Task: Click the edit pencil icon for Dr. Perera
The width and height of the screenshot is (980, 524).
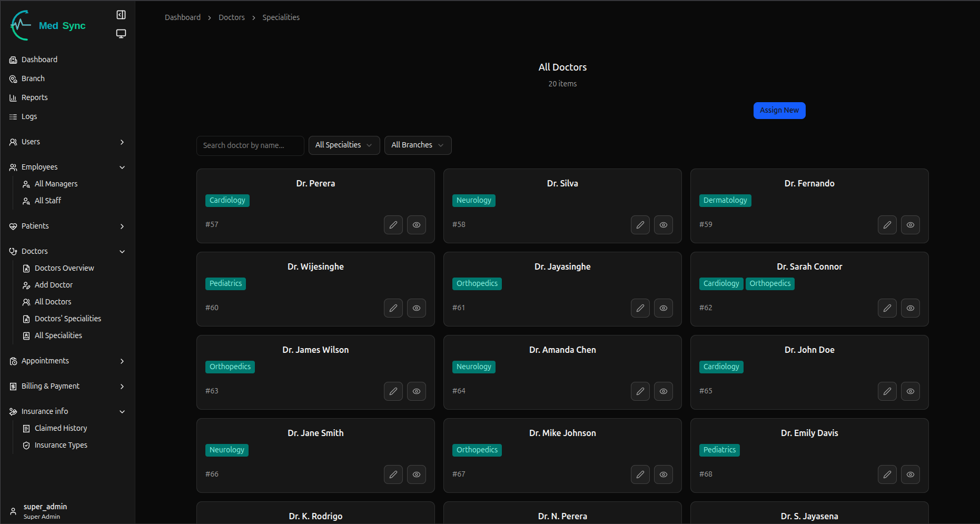Action: click(393, 225)
